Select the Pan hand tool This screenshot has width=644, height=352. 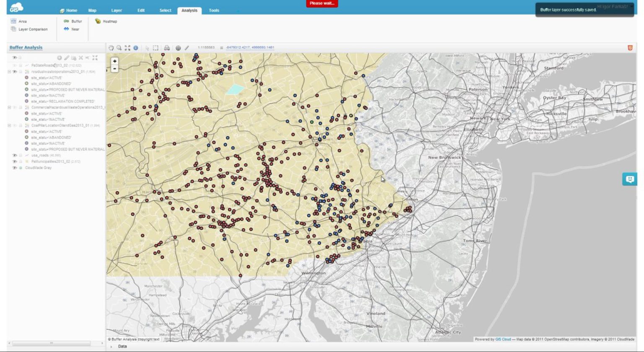(111, 48)
